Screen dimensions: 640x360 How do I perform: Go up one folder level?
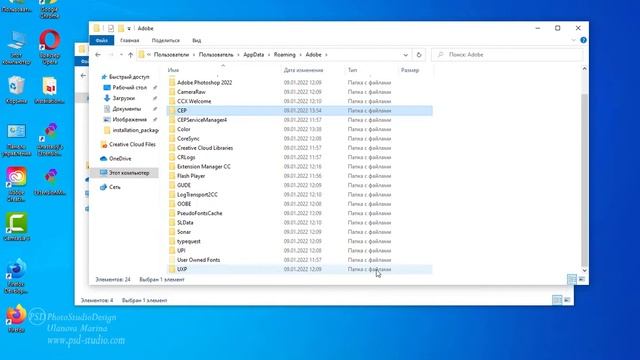130,55
